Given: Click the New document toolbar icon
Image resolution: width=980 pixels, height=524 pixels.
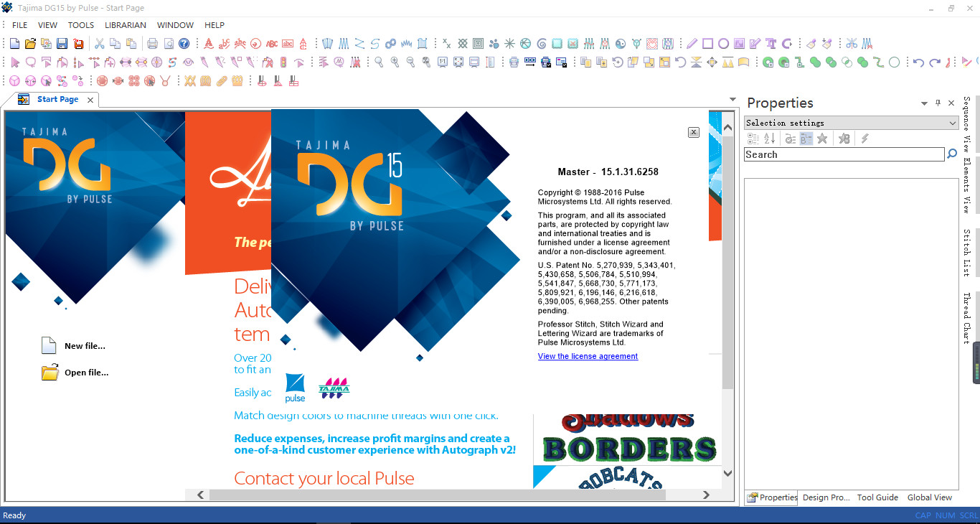Looking at the screenshot, I should click(15, 44).
